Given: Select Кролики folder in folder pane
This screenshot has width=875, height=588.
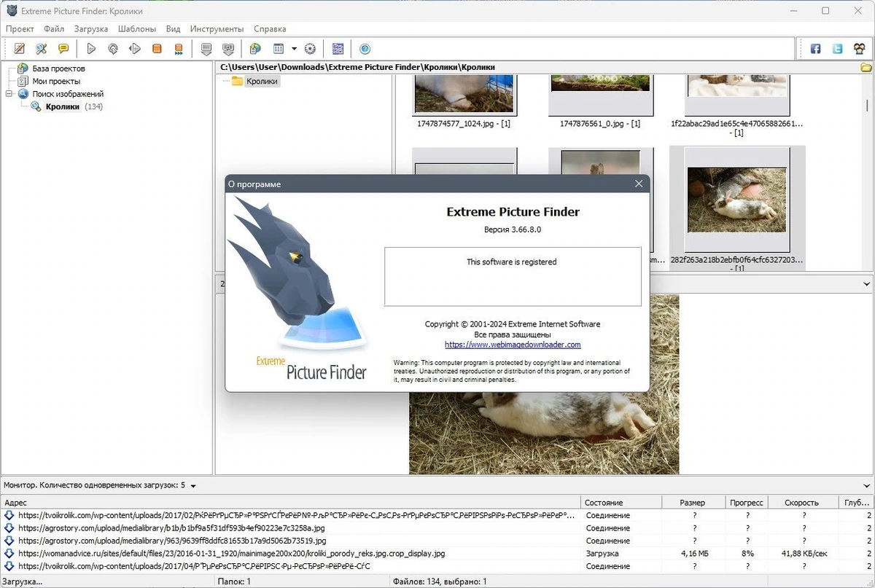Looking at the screenshot, I should coord(262,81).
